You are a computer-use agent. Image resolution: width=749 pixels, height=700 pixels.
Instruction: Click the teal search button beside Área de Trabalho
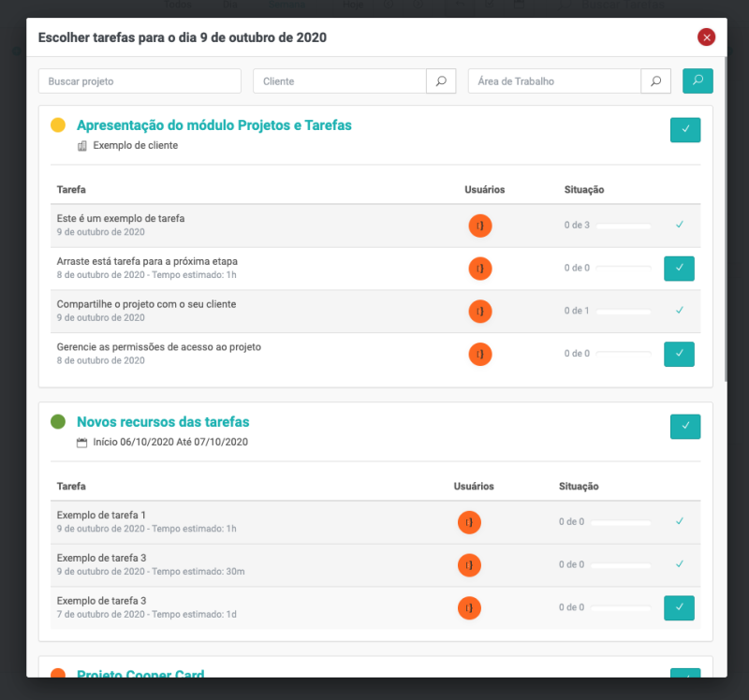[698, 81]
